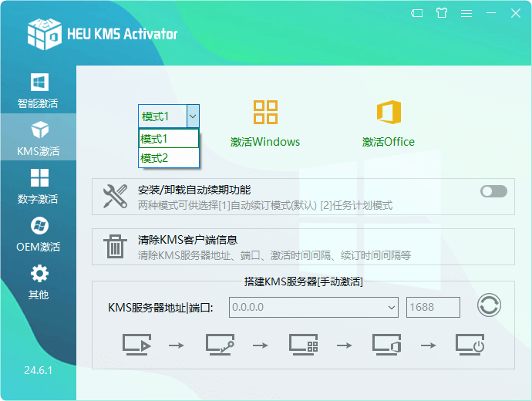Click the monitor with Windows grid icon
The image size is (532, 401).
(x=304, y=345)
